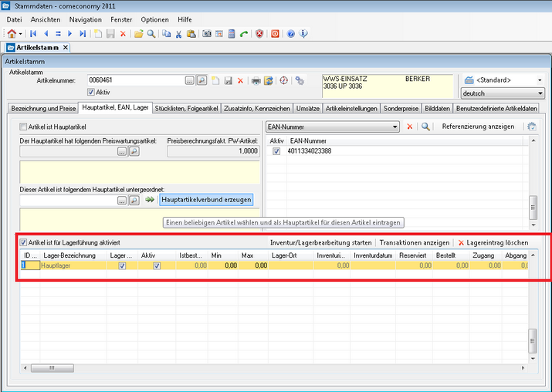This screenshot has width=552, height=392.
Task: Click Transaktionen anzeigen button
Action: pos(414,242)
